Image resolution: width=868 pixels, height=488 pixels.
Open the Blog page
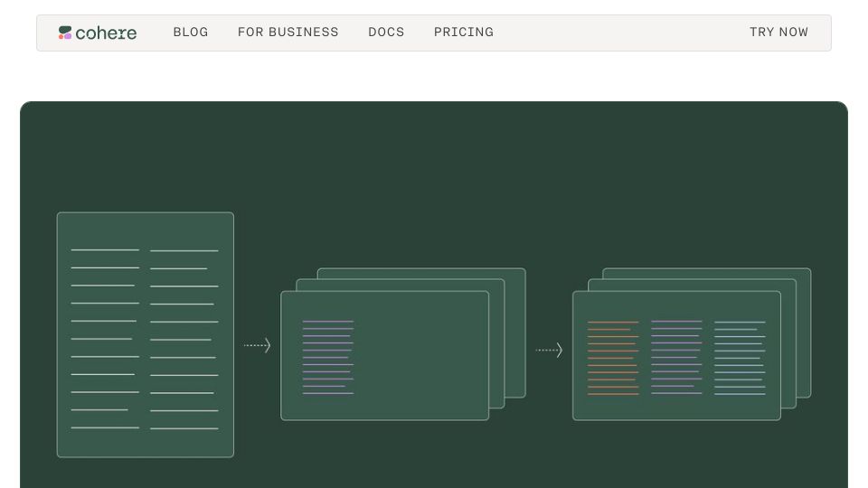click(x=191, y=33)
